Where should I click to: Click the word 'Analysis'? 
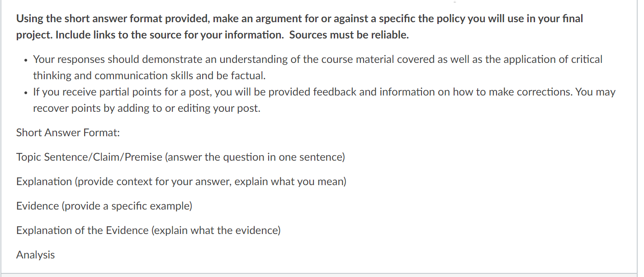(x=35, y=255)
